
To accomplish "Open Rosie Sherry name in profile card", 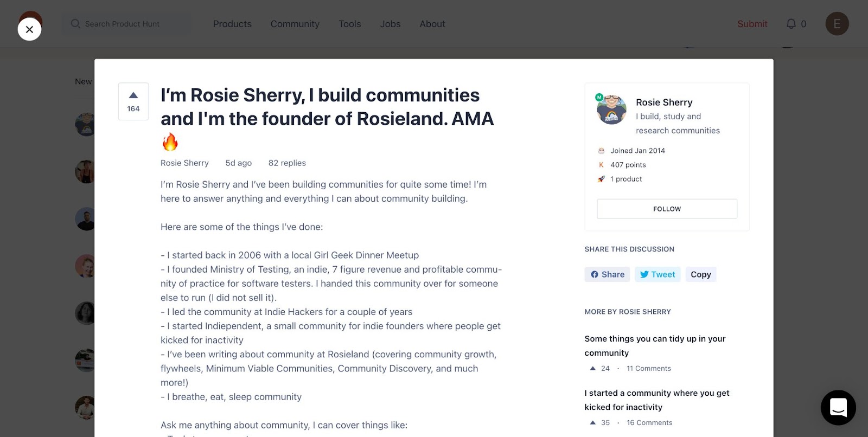I will (664, 102).
